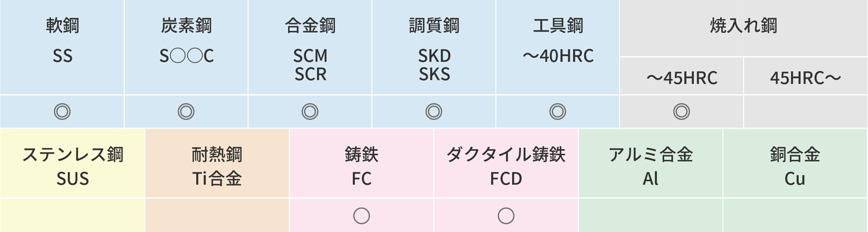Click the empty cell below 45HRC～
The width and height of the screenshot is (868, 232).
pyautogui.click(x=806, y=112)
